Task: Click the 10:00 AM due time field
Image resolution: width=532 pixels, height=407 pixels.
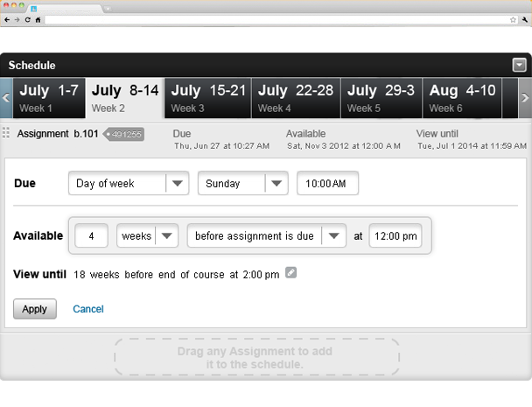Action: click(328, 184)
